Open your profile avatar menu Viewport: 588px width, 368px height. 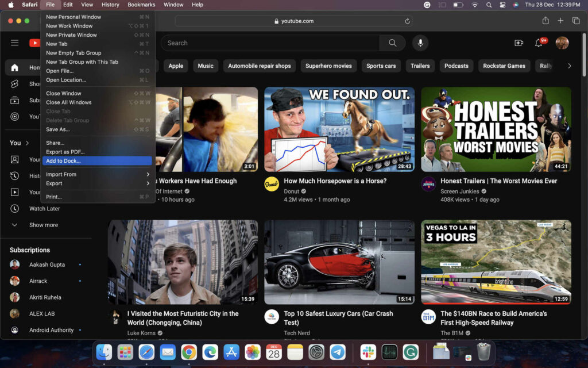coord(562,43)
